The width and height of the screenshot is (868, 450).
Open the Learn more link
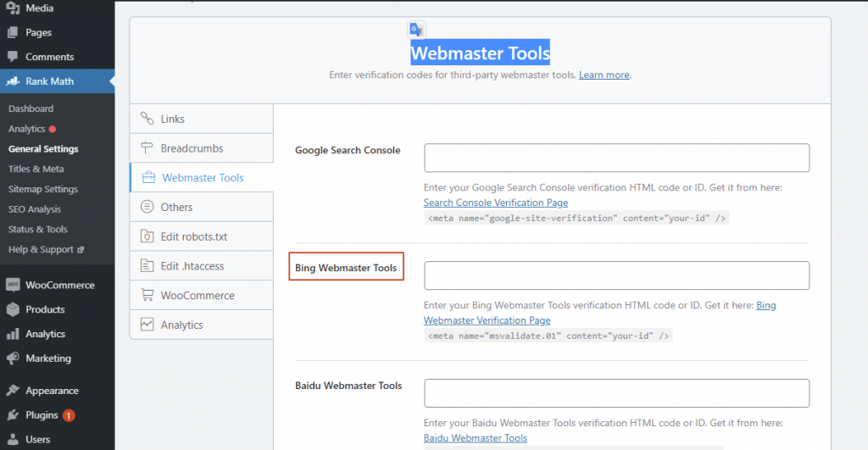point(604,75)
